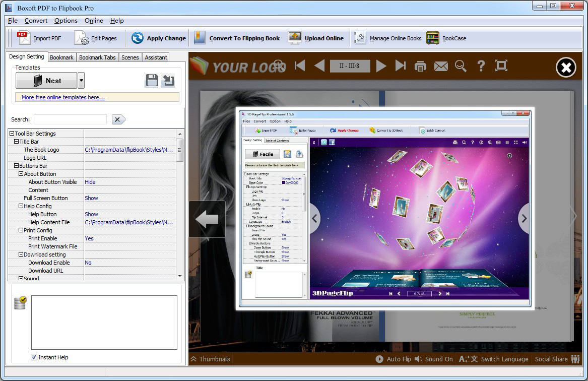The height and width of the screenshot is (381, 588).
Task: Apply Change using the refresh icon
Action: 137,38
